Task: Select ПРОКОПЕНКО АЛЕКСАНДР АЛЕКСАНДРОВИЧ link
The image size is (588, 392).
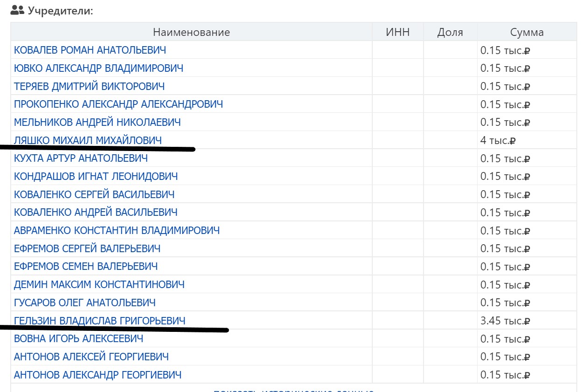Action: [118, 104]
